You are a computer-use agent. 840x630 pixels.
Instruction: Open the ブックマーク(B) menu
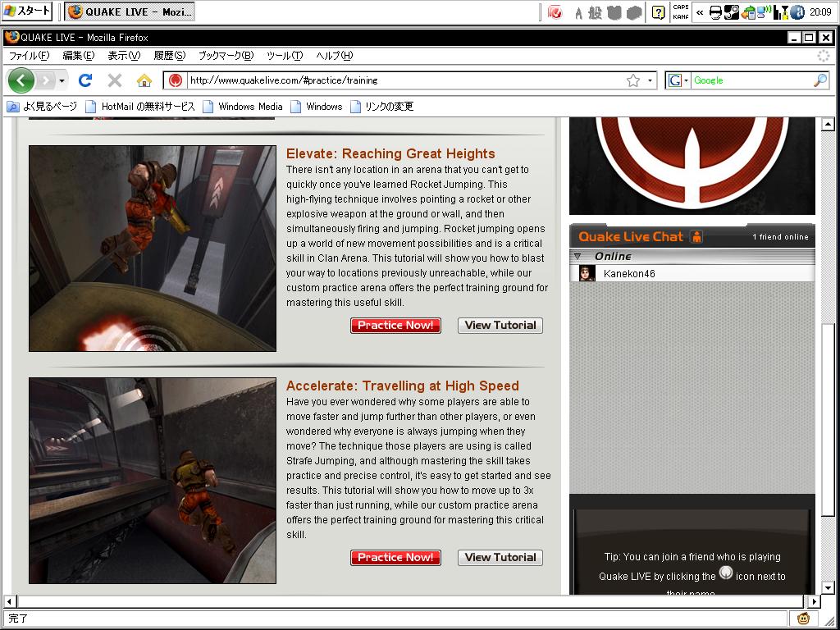(226, 56)
